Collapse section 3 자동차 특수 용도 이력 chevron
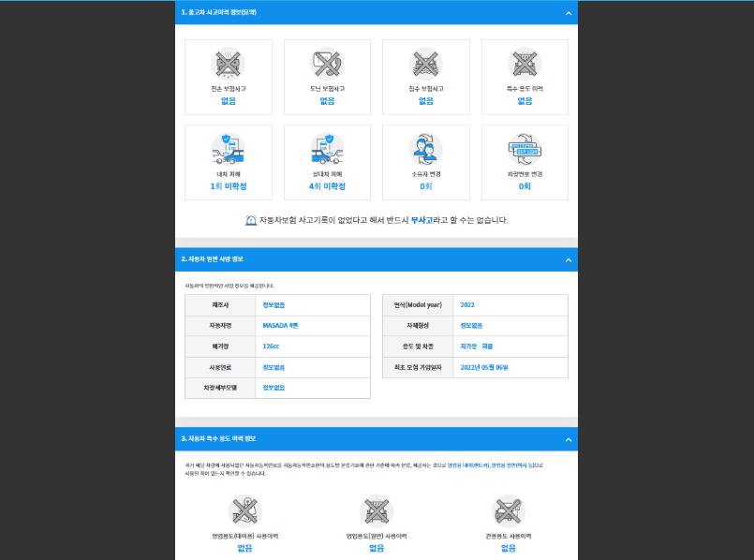 click(x=569, y=440)
